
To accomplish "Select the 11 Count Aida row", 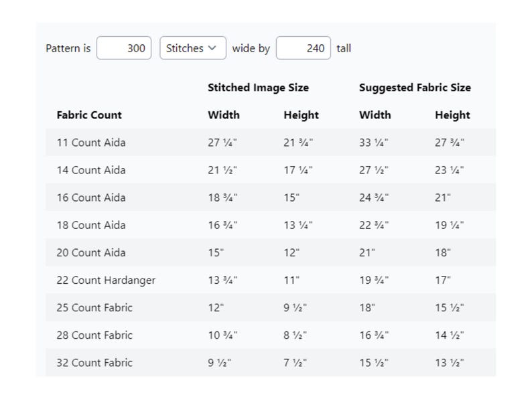I will 271,143.
